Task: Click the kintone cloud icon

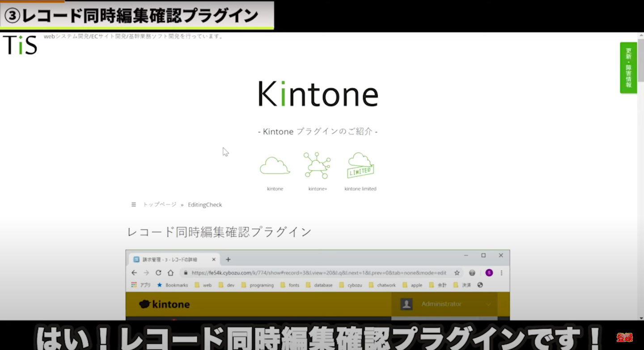Action: (x=274, y=165)
